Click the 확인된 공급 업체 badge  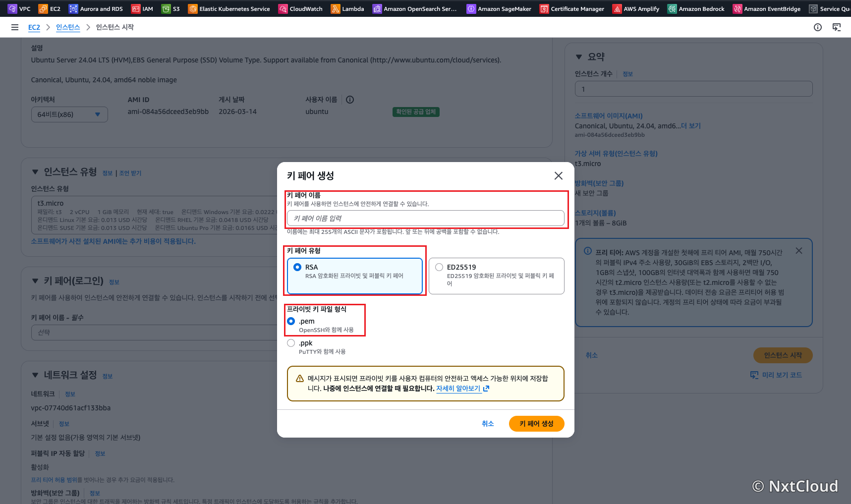coord(416,112)
